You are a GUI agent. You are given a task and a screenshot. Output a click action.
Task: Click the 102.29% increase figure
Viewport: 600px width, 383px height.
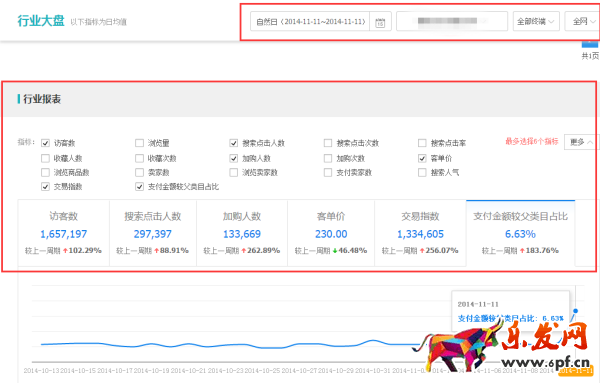pyautogui.click(x=85, y=251)
